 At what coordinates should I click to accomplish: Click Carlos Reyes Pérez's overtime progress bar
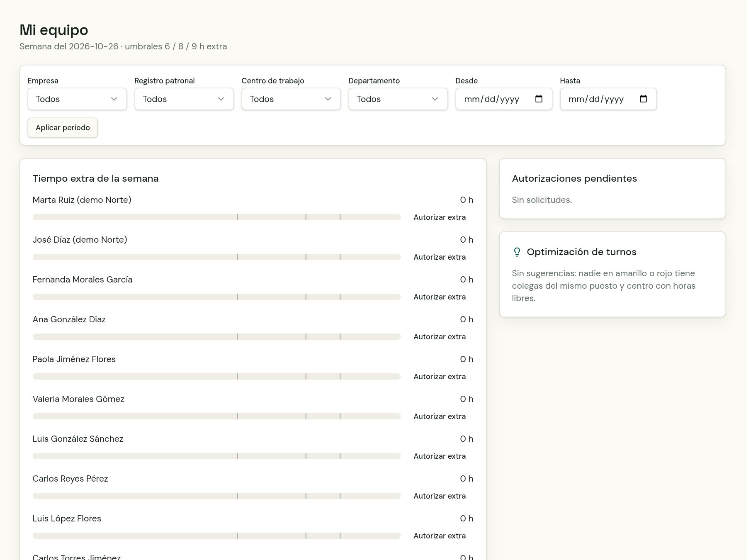click(216, 496)
